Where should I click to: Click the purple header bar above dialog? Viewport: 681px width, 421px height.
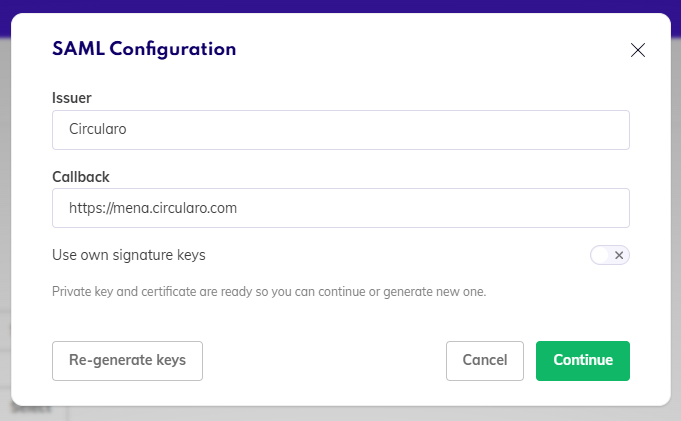(x=340, y=6)
